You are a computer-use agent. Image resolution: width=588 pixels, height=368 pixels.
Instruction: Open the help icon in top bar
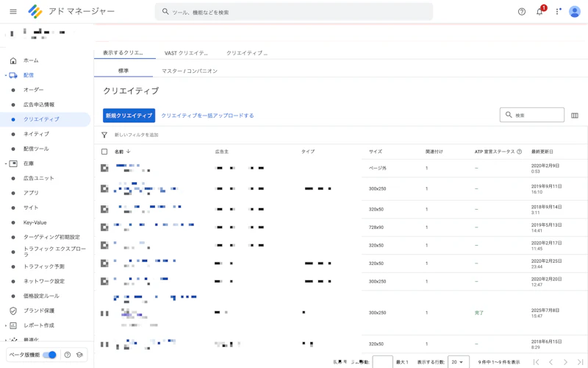[x=522, y=12]
